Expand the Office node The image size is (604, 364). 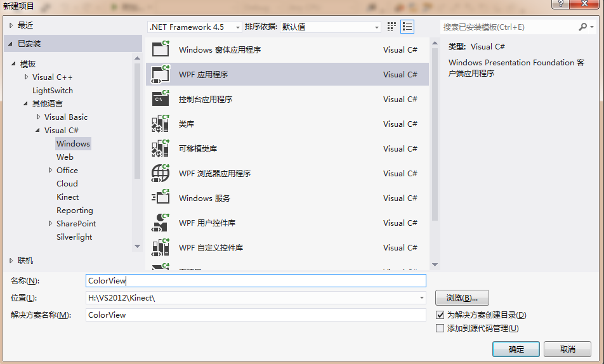coord(50,170)
